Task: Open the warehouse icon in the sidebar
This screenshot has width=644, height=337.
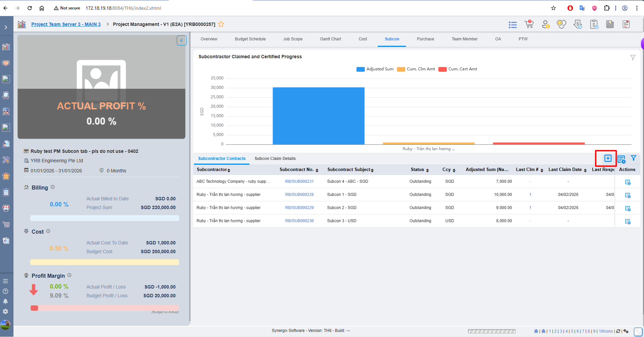Action: click(x=6, y=176)
